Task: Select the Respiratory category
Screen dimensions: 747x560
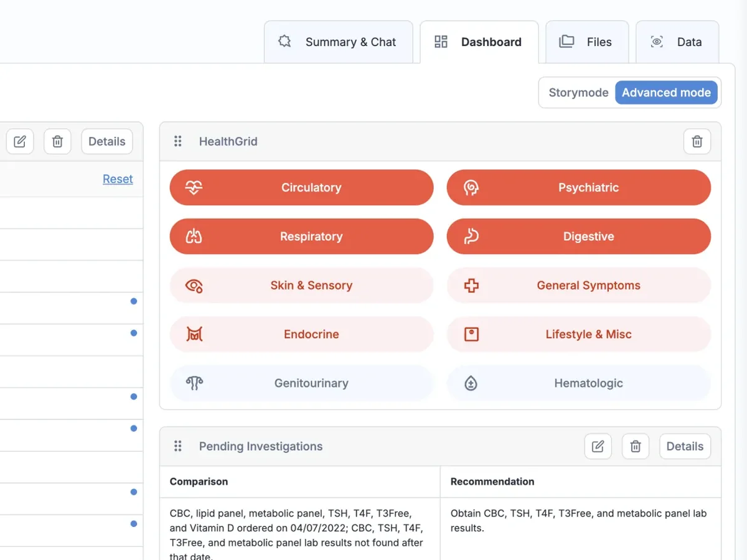Action: (x=301, y=236)
